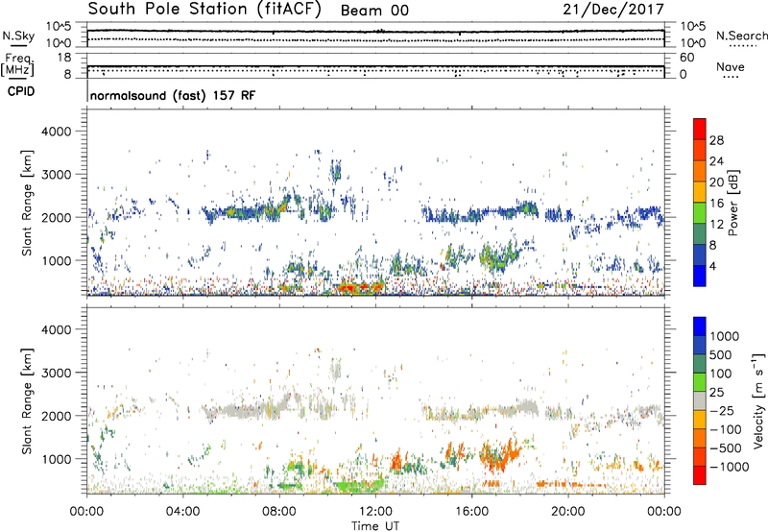This screenshot has height=532, width=768.
Task: Click the red Velocity segment below -1000
Action: coord(700,475)
